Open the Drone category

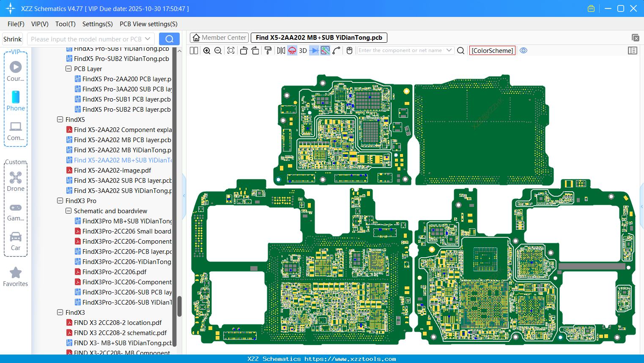coord(16,181)
